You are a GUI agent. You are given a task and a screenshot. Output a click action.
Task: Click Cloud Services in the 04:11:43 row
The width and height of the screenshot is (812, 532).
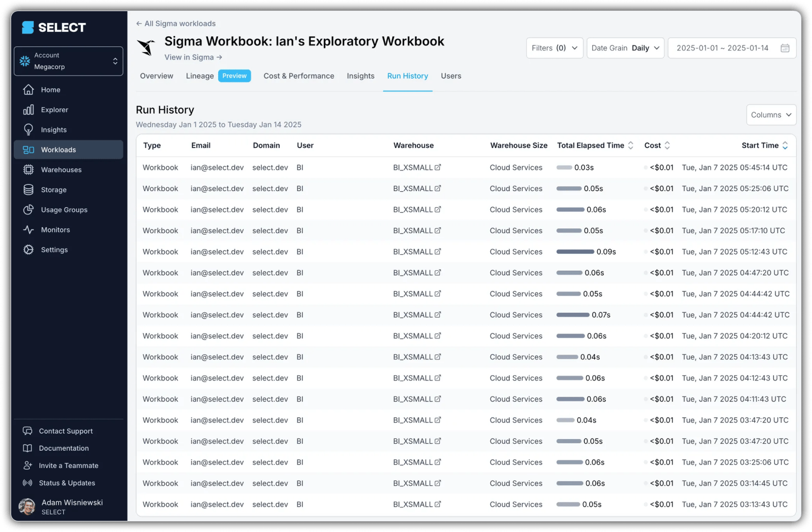(x=516, y=399)
